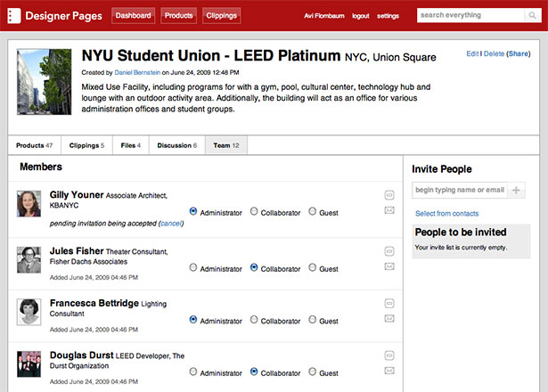The height and width of the screenshot is (392, 548).
Task: Click the NYU Student Union project title
Action: [211, 56]
